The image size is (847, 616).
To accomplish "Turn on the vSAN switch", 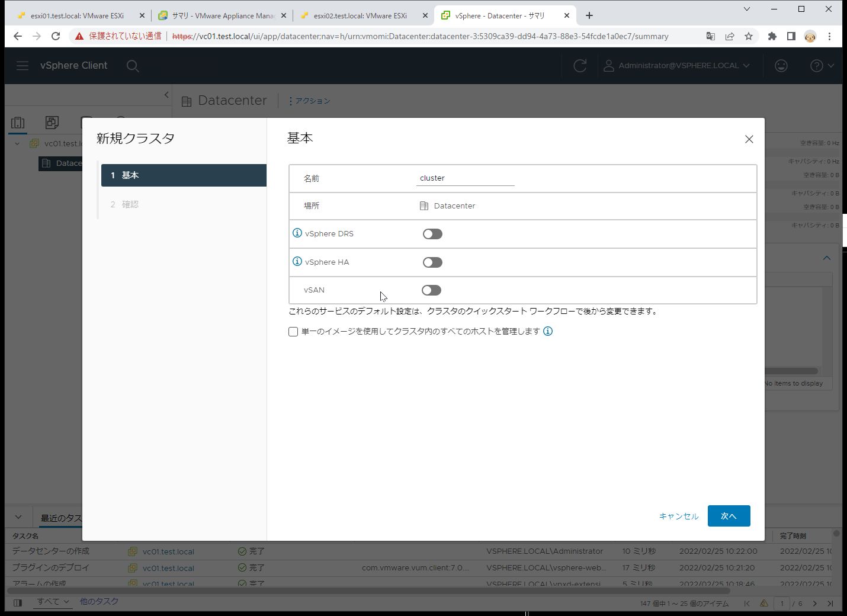I will (x=431, y=290).
